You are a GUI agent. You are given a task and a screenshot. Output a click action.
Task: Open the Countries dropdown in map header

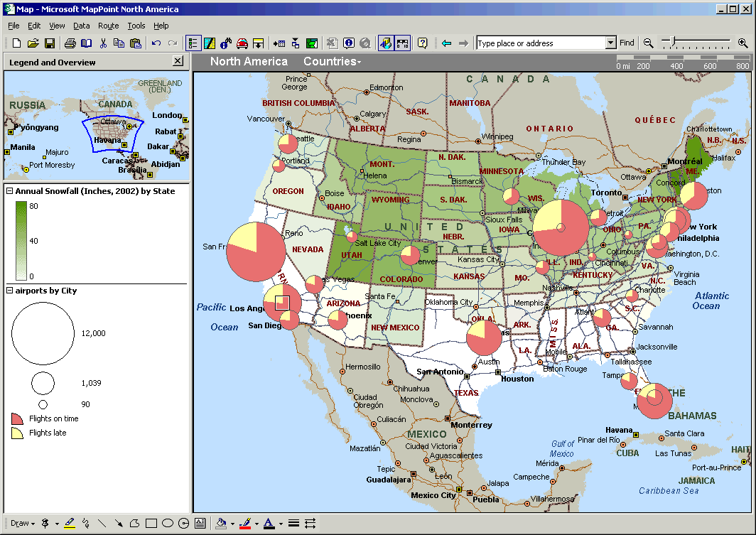tap(333, 62)
